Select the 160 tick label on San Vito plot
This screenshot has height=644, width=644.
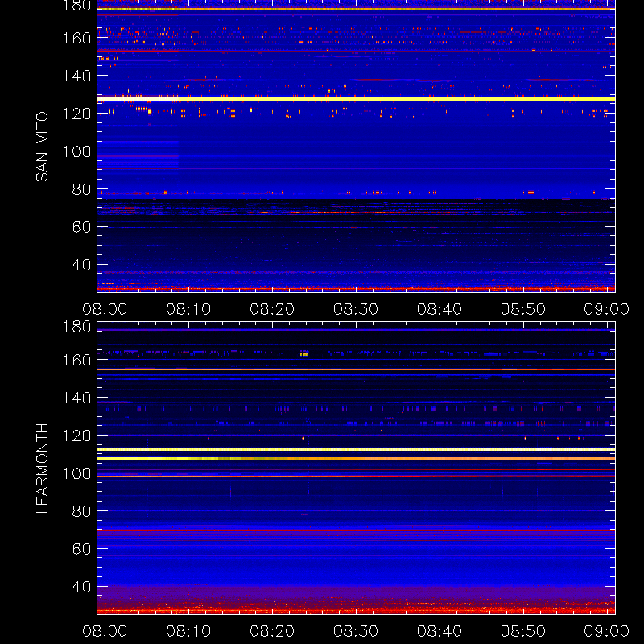76,38
